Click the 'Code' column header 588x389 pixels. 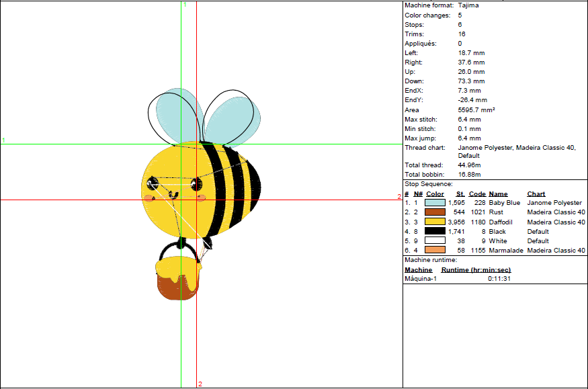pos(477,193)
